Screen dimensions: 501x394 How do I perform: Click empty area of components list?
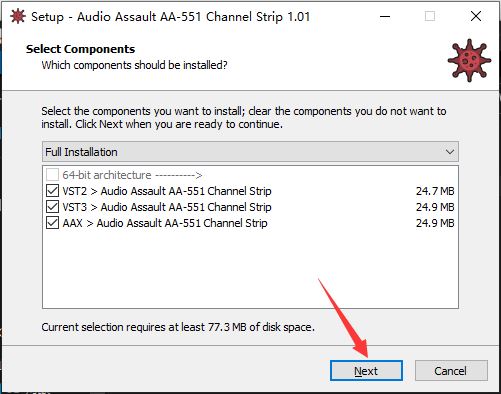pyautogui.click(x=250, y=269)
